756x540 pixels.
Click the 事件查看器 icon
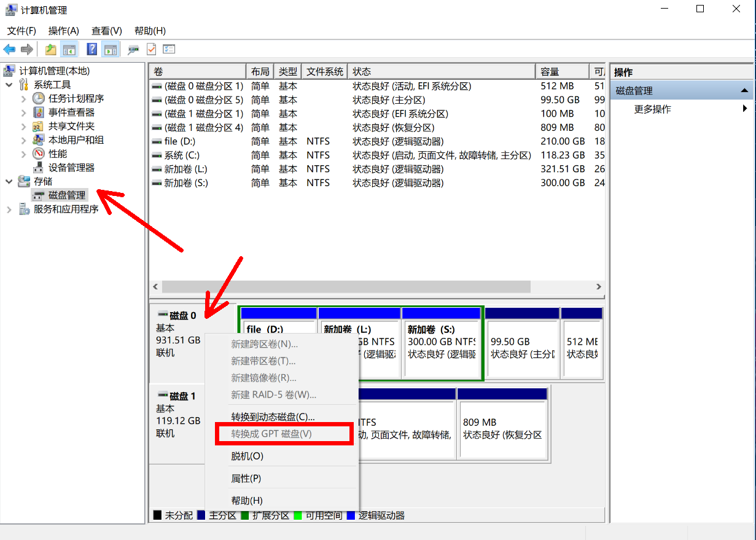tap(39, 112)
